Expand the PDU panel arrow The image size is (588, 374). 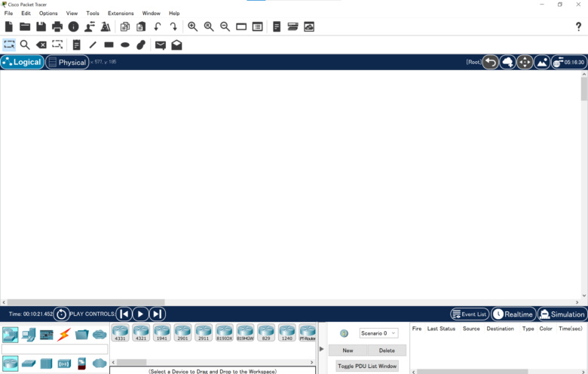[x=321, y=349]
